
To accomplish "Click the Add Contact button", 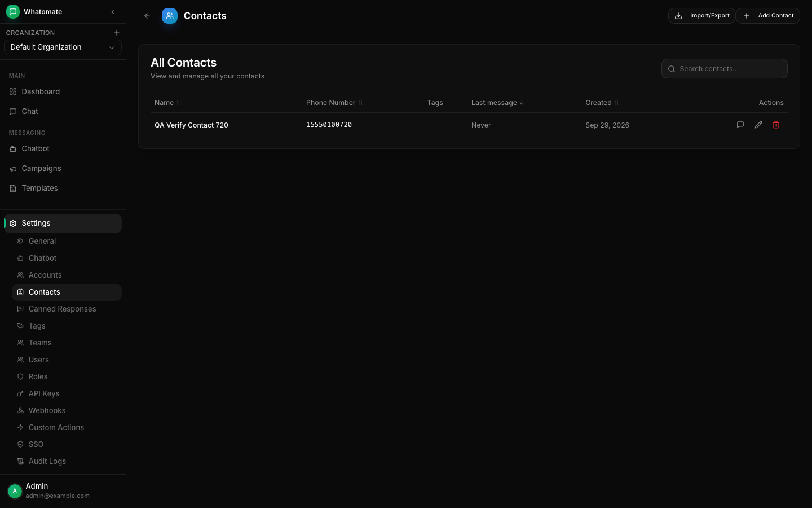I will [768, 16].
